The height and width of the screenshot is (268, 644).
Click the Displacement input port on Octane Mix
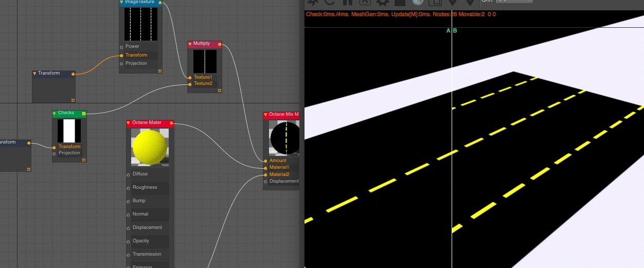[x=265, y=182]
